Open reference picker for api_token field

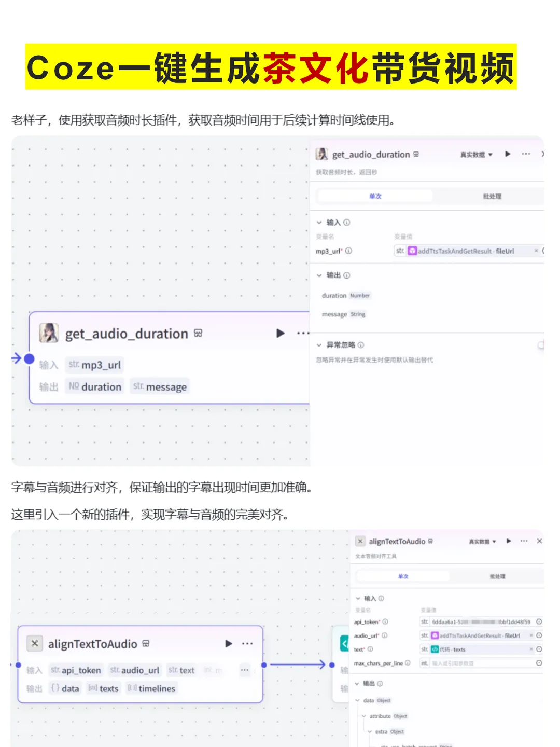pos(539,622)
